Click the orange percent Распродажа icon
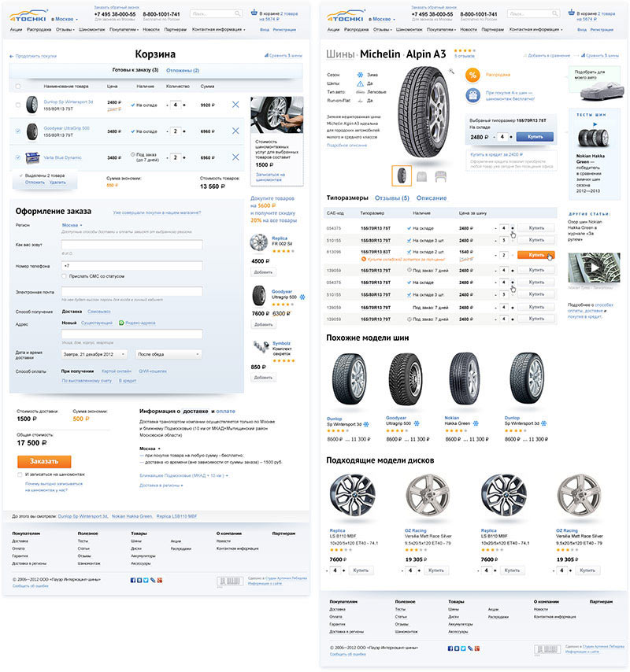This screenshot has width=630, height=672. (472, 75)
